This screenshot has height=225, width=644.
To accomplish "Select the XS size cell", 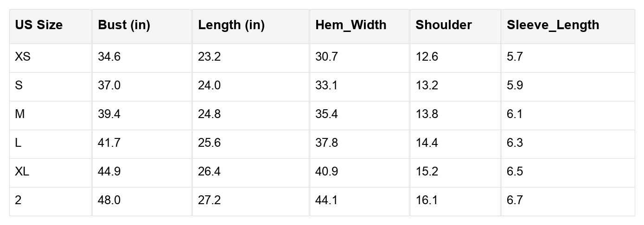I will click(23, 57).
